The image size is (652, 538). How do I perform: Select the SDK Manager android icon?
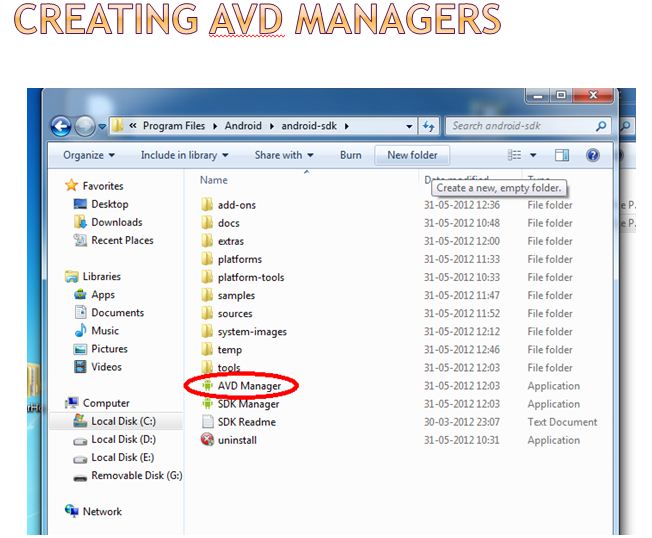207,404
